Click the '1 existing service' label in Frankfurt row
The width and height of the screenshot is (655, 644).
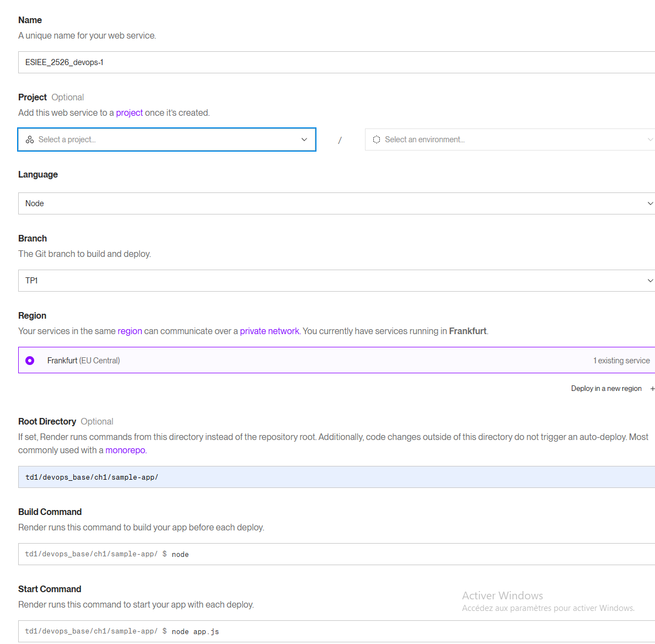tap(621, 361)
